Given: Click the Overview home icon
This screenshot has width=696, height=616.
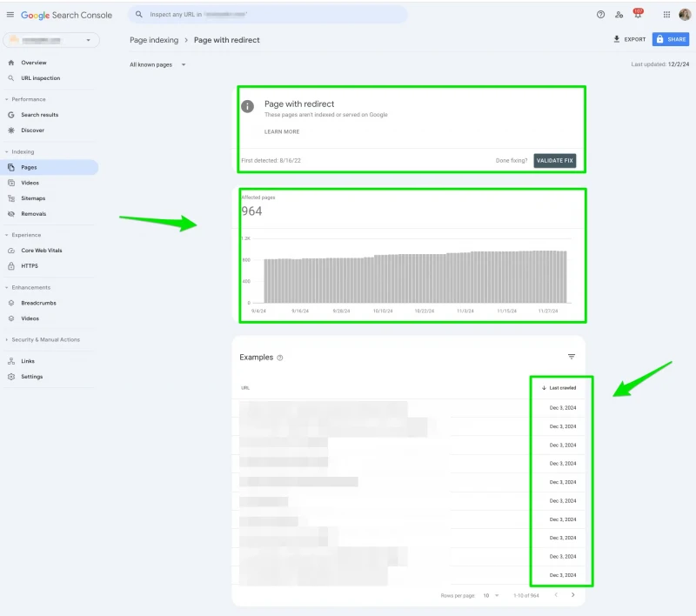Looking at the screenshot, I should [x=11, y=63].
